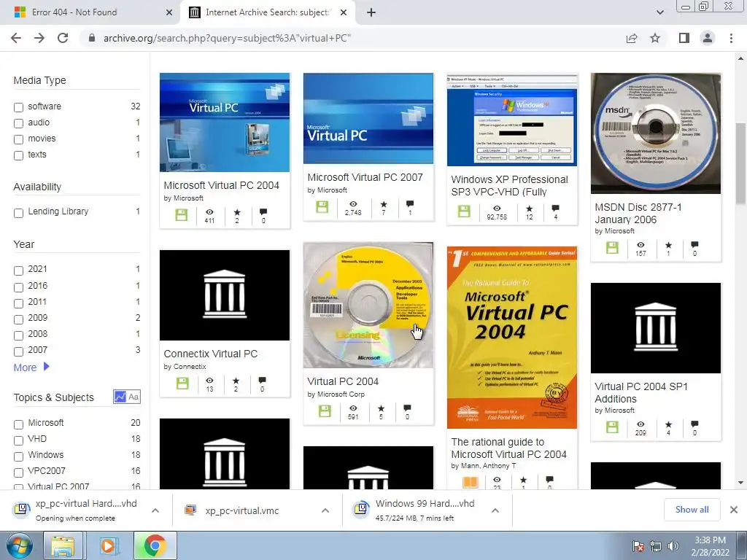
Task: Enable the Lending Library availability filter
Action: [x=18, y=213]
